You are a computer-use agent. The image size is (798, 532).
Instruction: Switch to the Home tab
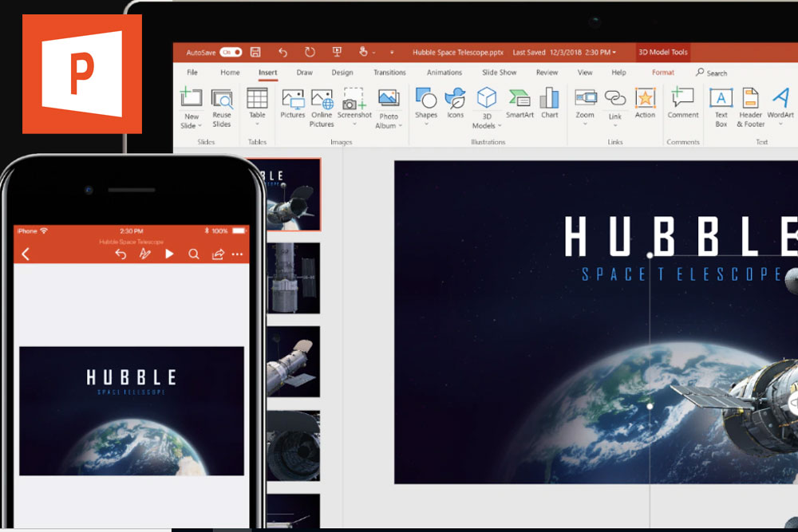230,73
